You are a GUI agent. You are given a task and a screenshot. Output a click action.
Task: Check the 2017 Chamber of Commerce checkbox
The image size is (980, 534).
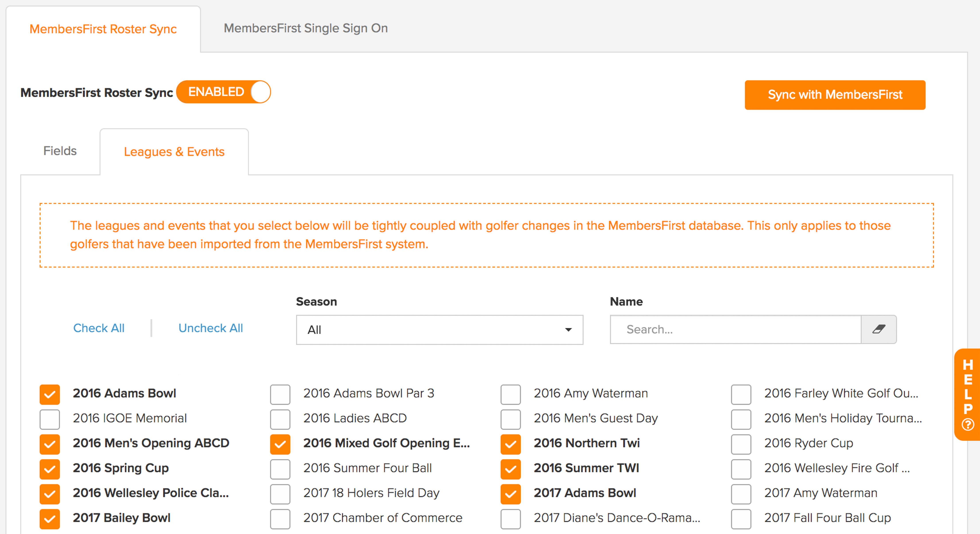(x=280, y=519)
